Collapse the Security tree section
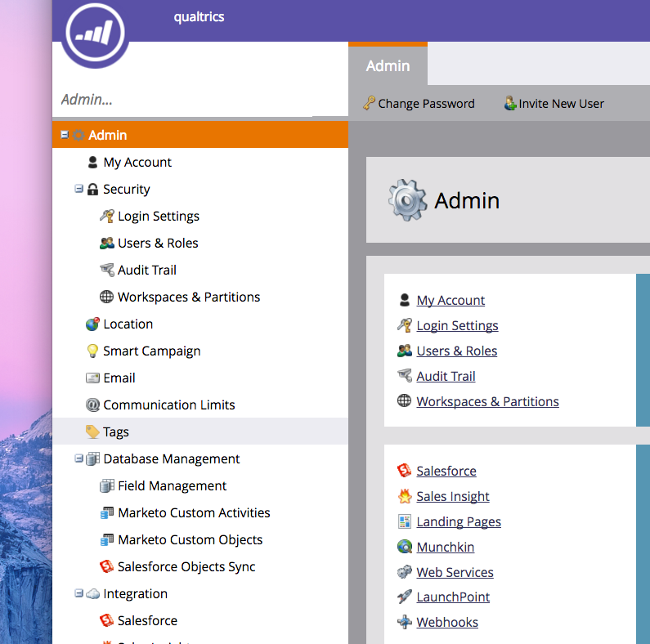This screenshot has width=650, height=644. tap(78, 189)
